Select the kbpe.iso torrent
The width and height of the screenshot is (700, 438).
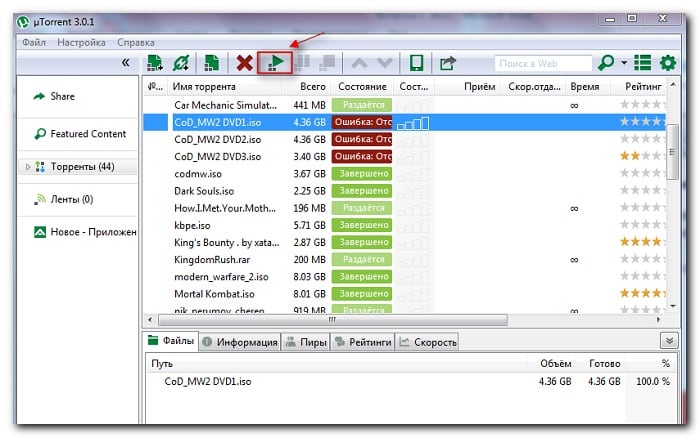404,225
